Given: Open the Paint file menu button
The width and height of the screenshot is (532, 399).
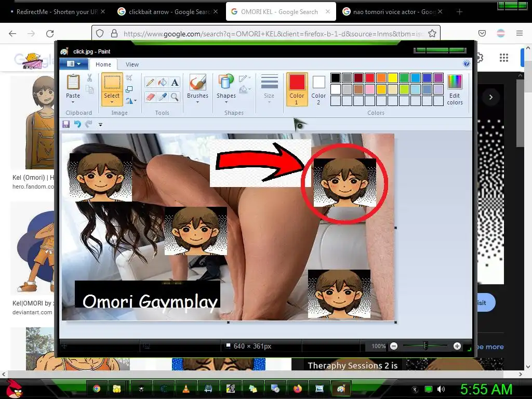Looking at the screenshot, I should (74, 64).
